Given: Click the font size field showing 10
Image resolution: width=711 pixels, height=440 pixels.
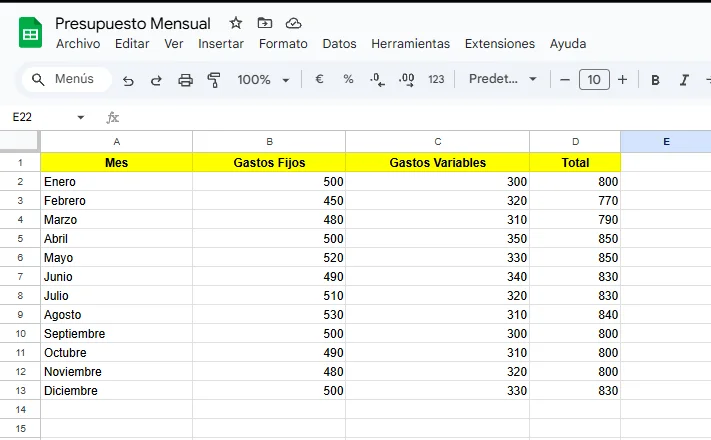Looking at the screenshot, I should pos(594,80).
